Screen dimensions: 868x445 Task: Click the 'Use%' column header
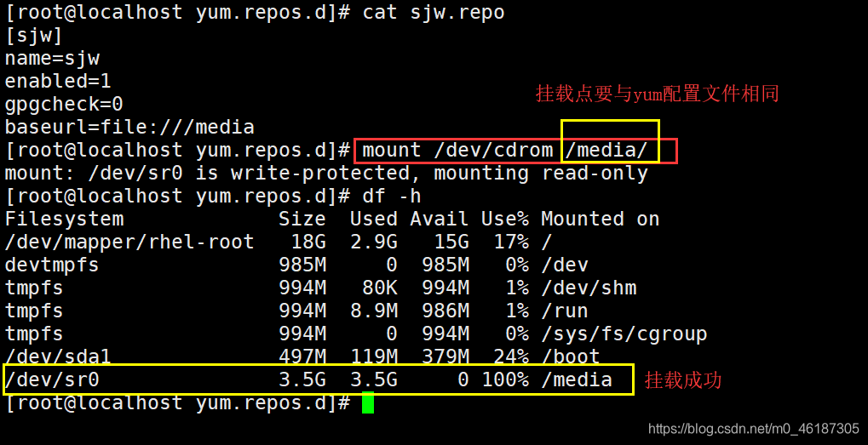pos(505,220)
